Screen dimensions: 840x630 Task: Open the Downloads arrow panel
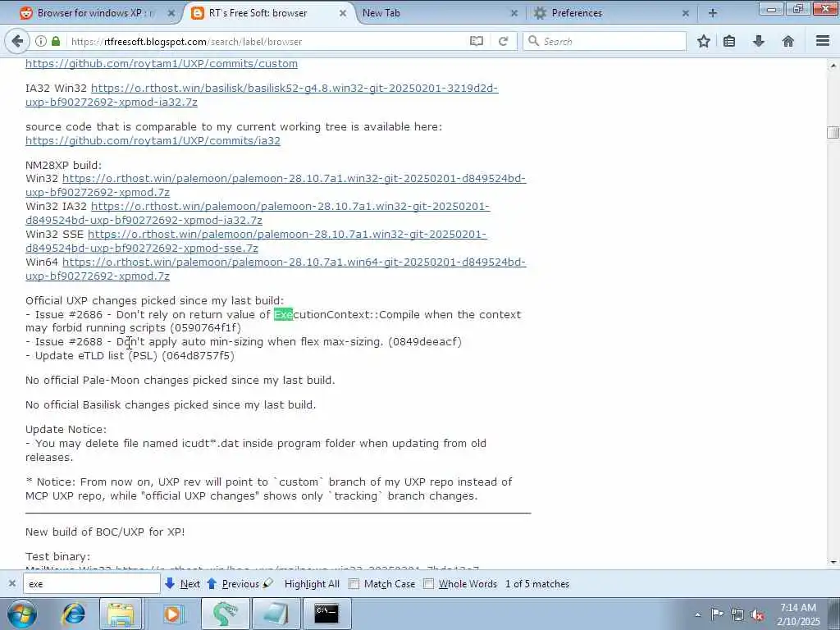point(759,41)
